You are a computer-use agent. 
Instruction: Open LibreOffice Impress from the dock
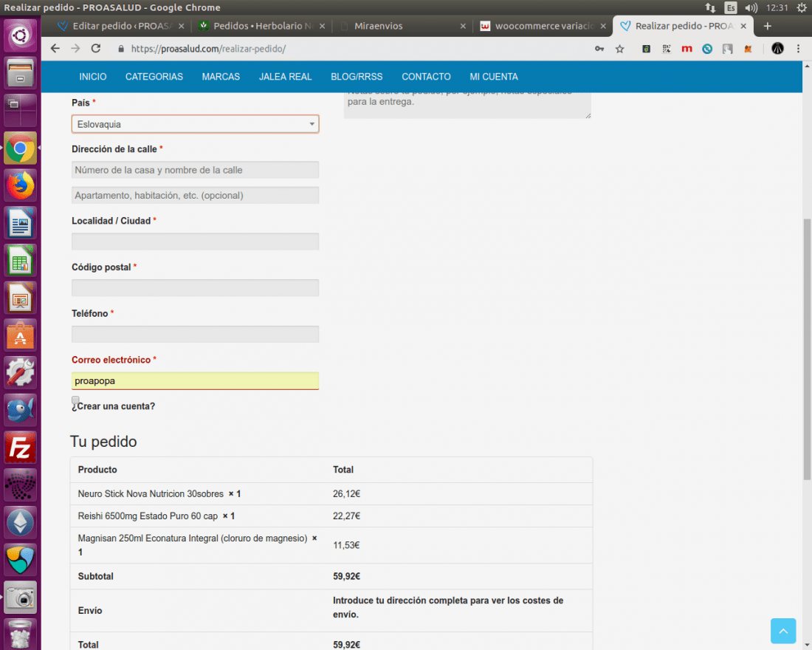[20, 298]
